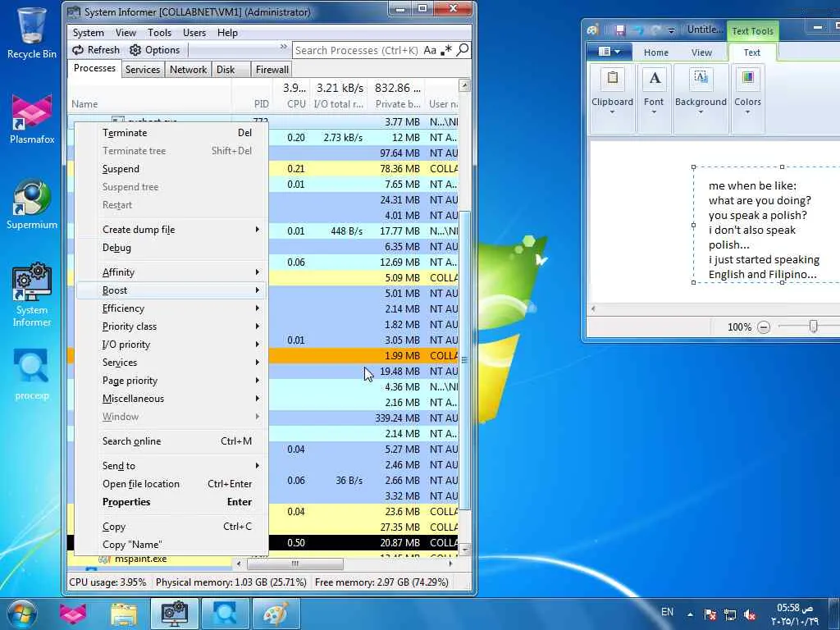Open Paint View ribbon tab
This screenshot has width=840, height=630.
tap(701, 52)
